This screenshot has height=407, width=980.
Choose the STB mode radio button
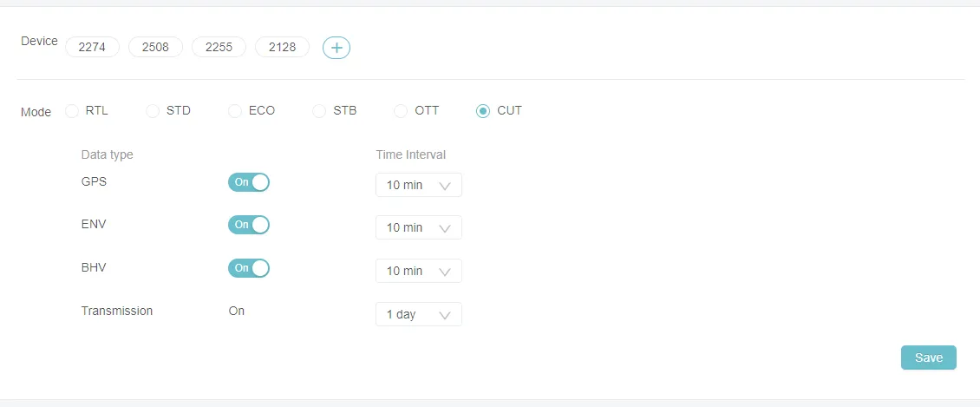coord(319,111)
